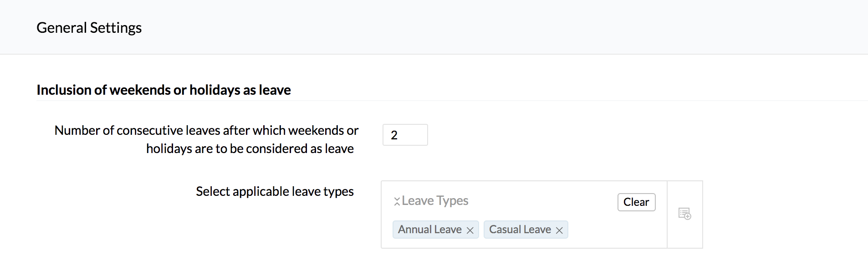Screen dimensions: 868x276
Task: Open the leave types list picker icon
Action: click(684, 214)
